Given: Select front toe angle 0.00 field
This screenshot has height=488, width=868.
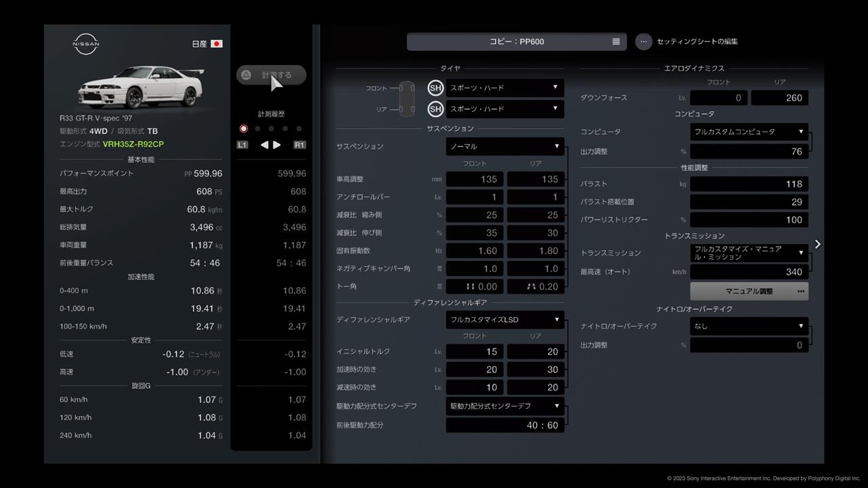Looking at the screenshot, I should 475,287.
